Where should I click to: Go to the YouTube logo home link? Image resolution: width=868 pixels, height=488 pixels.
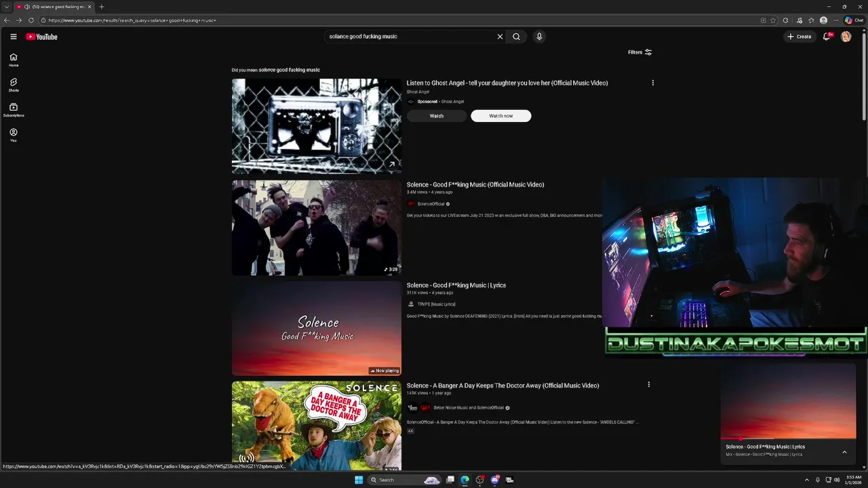(x=42, y=37)
